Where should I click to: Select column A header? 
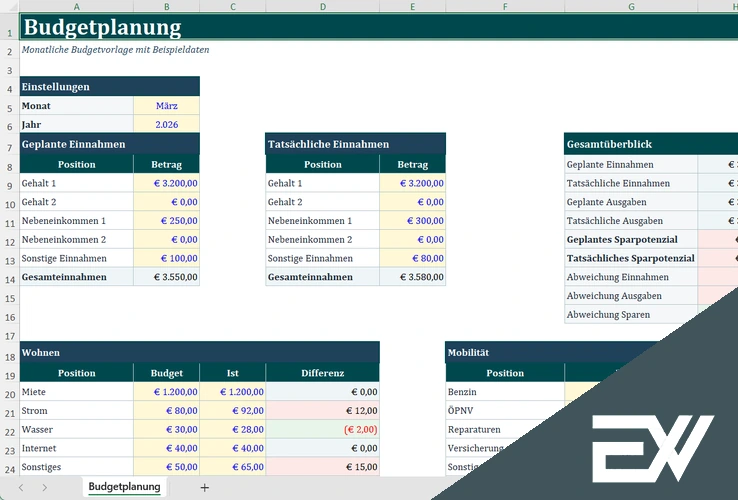click(76, 7)
